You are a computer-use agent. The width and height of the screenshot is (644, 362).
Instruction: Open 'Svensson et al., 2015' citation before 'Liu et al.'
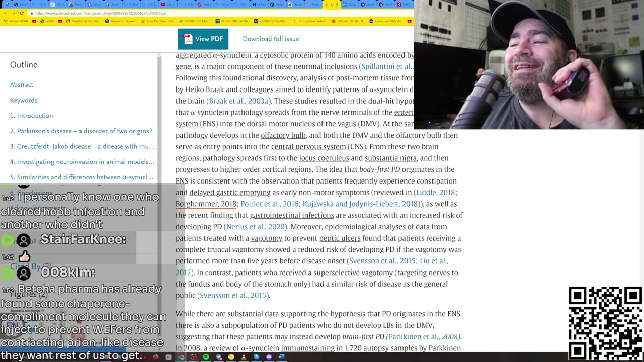(382, 261)
